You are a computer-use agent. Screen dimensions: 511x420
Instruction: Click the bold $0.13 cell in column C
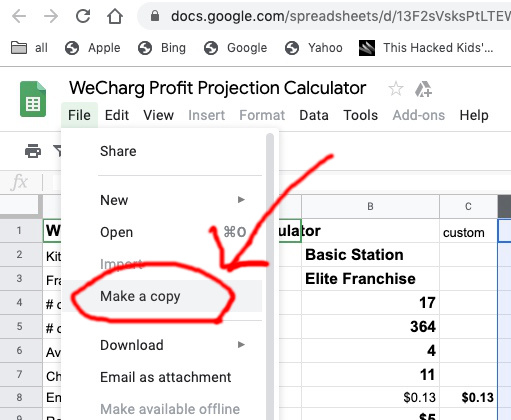(x=468, y=397)
